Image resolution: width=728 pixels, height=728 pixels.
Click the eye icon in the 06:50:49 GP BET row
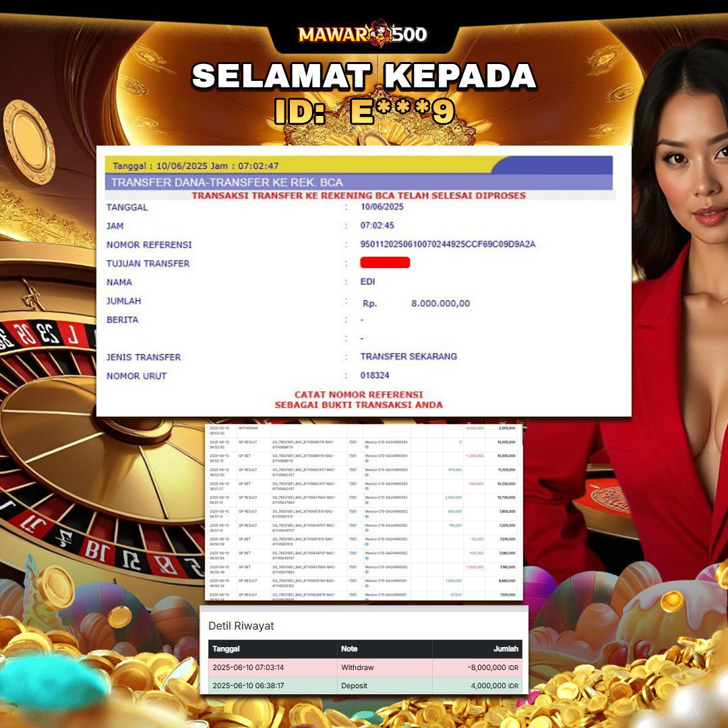click(x=367, y=572)
